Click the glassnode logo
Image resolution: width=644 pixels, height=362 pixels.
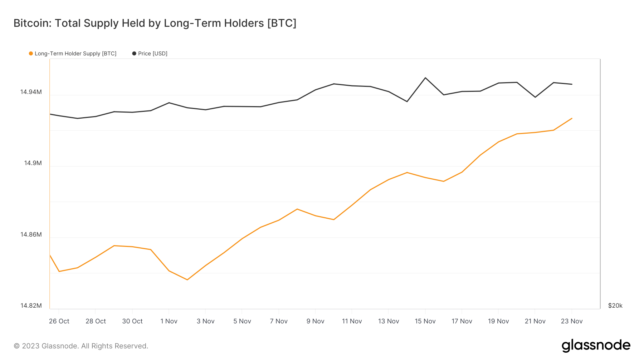click(x=596, y=346)
